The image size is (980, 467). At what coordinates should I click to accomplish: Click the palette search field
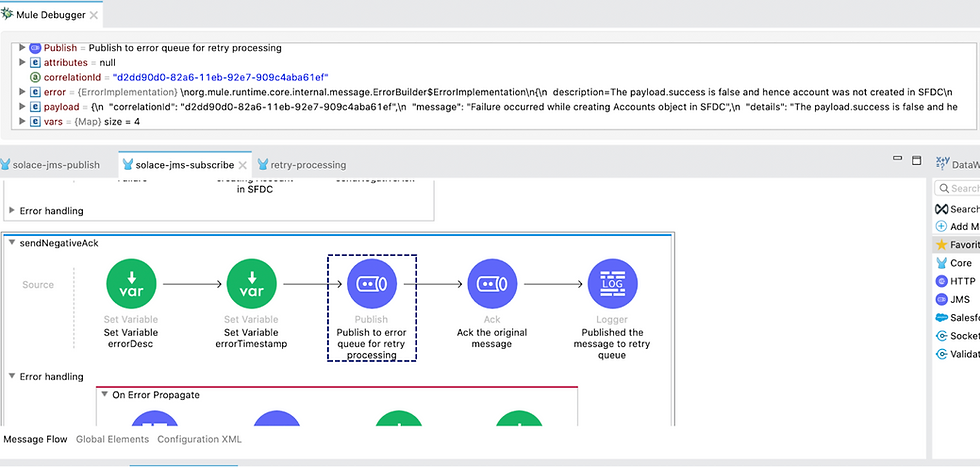point(958,188)
